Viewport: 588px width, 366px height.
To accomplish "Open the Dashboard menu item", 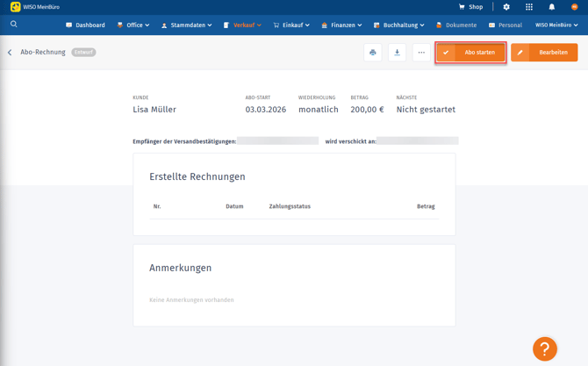I will 85,25.
